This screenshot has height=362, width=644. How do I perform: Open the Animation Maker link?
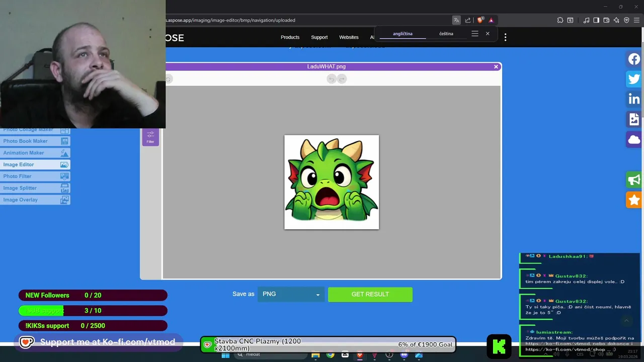click(35, 153)
